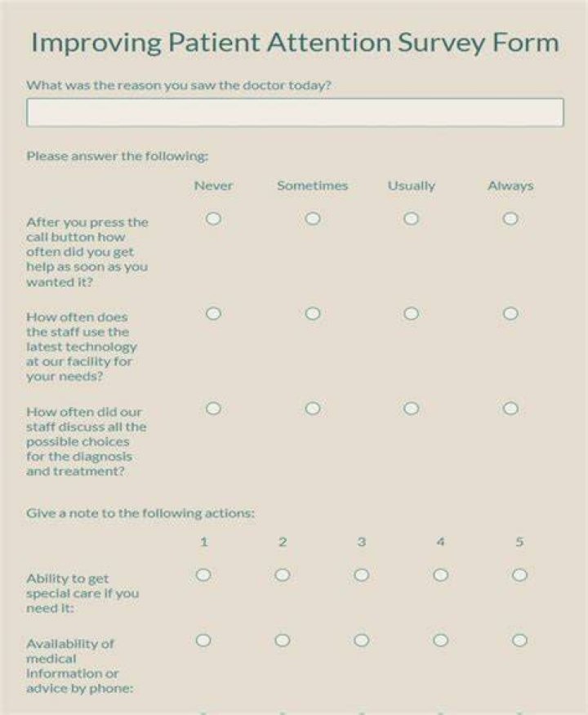Choose Never for latest technology question
The width and height of the screenshot is (588, 715).
[x=213, y=314]
